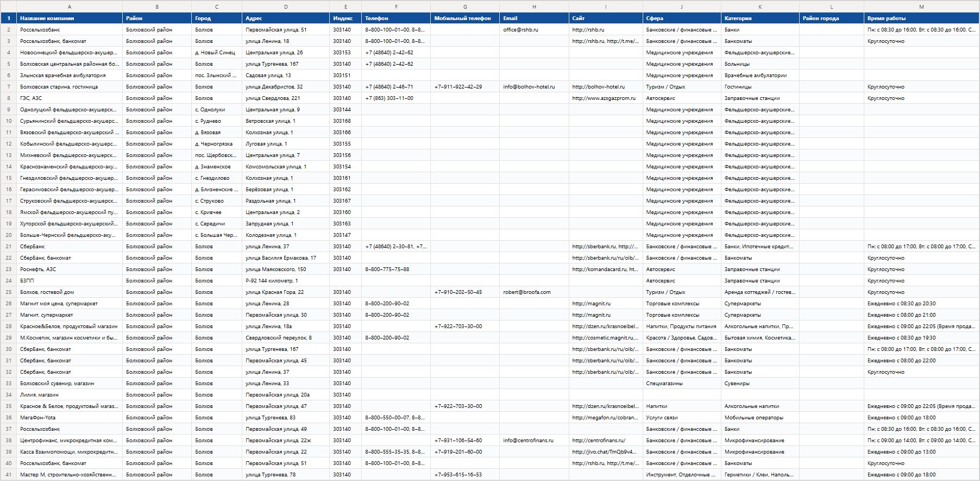This screenshot has width=980, height=490.
Task: Click the 'Email' header cell
Action: click(x=534, y=18)
